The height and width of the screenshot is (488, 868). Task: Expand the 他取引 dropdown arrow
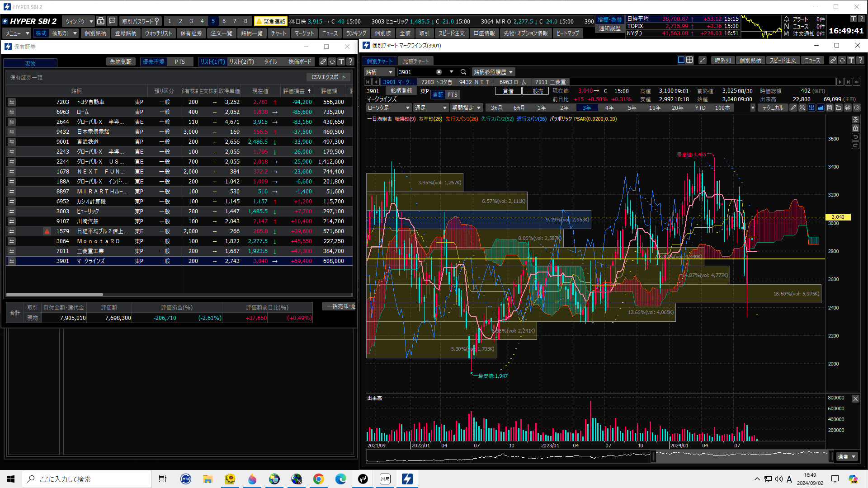pos(75,33)
